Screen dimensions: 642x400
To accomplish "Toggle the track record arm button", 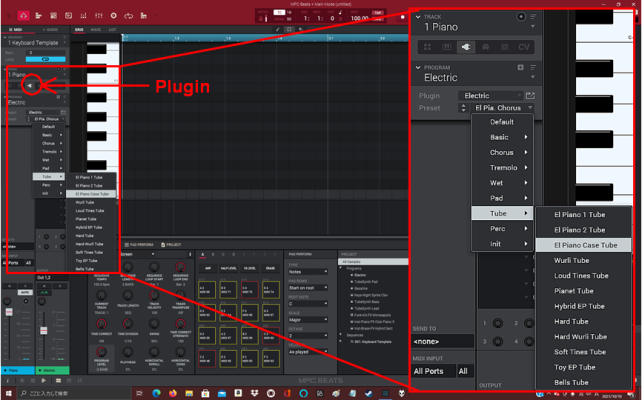I will click(x=520, y=17).
